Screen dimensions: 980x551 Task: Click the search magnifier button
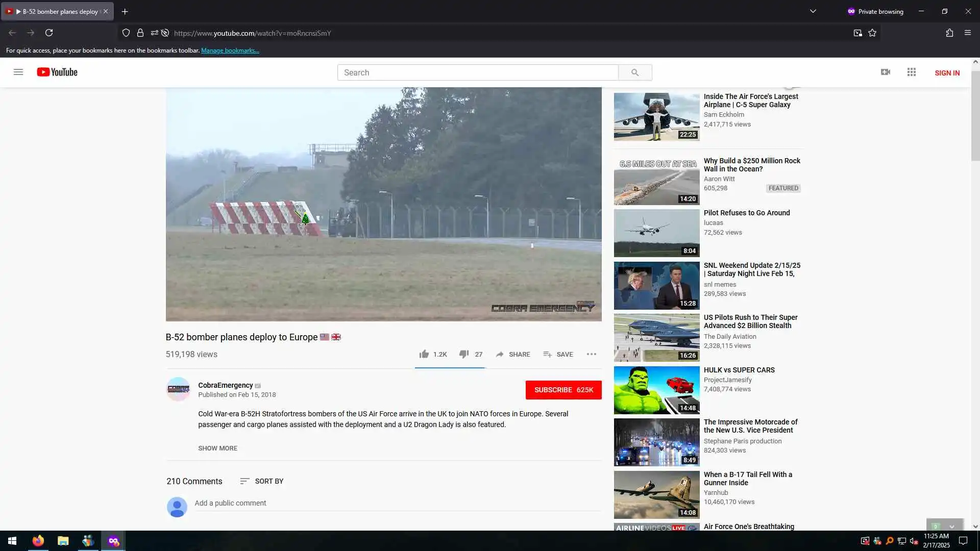pyautogui.click(x=634, y=72)
